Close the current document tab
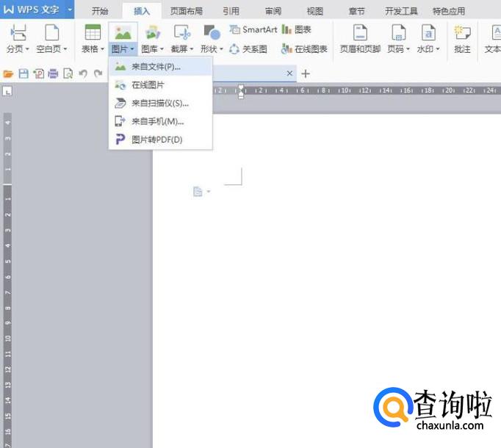Screen dimensions: 501x448 (289, 74)
